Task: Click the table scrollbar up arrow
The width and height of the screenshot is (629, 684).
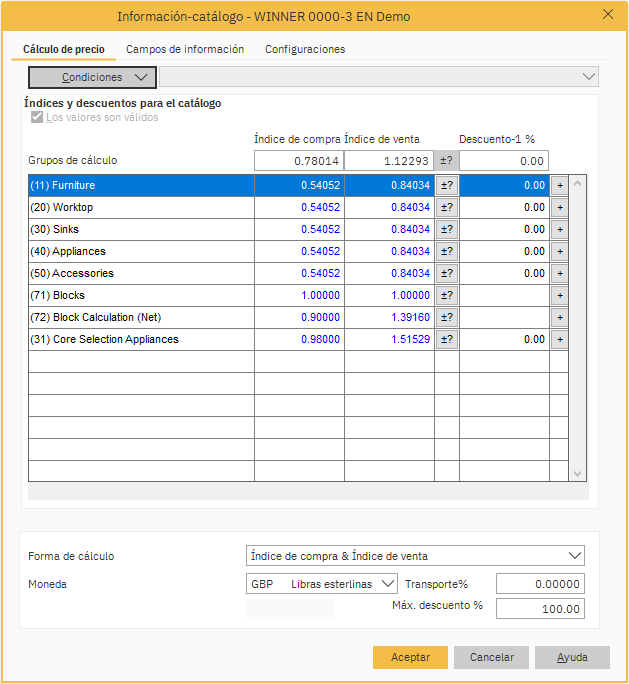Action: pyautogui.click(x=578, y=184)
